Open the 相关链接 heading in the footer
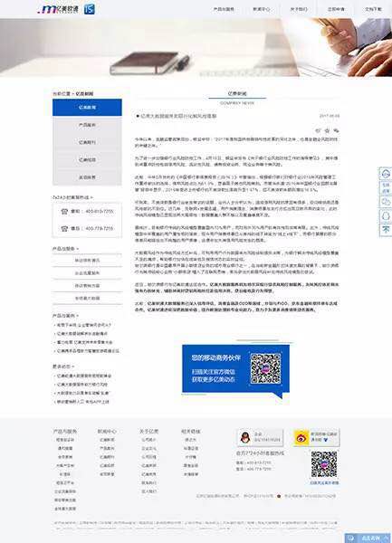 point(191,432)
